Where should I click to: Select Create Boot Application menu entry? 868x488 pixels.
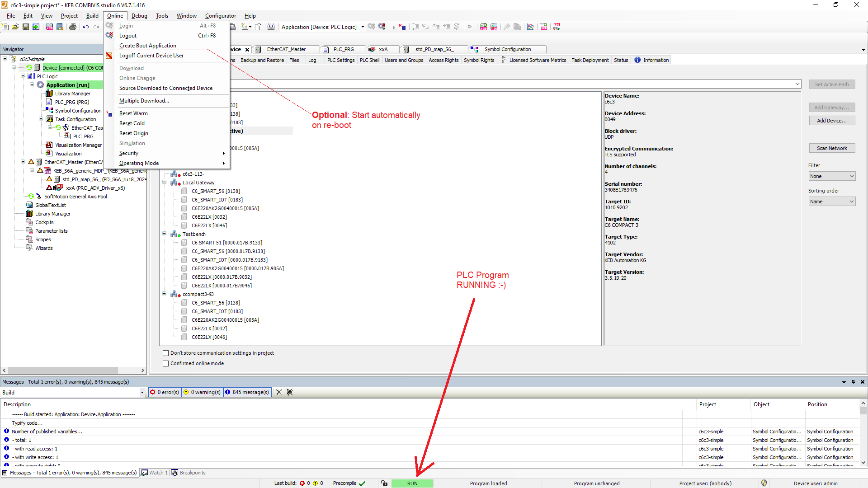147,46
